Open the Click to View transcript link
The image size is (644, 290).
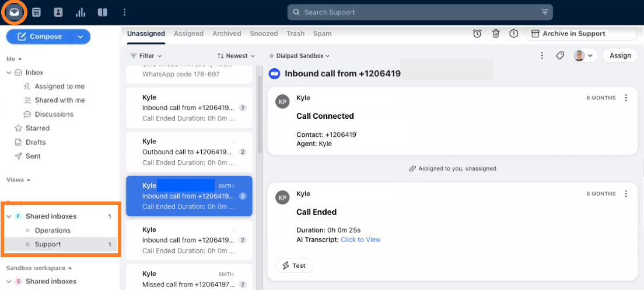pos(360,239)
